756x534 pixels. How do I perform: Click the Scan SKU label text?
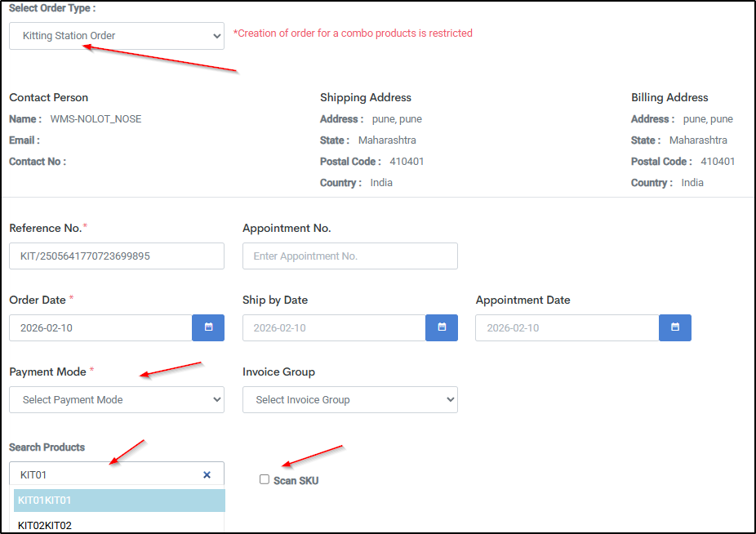pyautogui.click(x=296, y=481)
